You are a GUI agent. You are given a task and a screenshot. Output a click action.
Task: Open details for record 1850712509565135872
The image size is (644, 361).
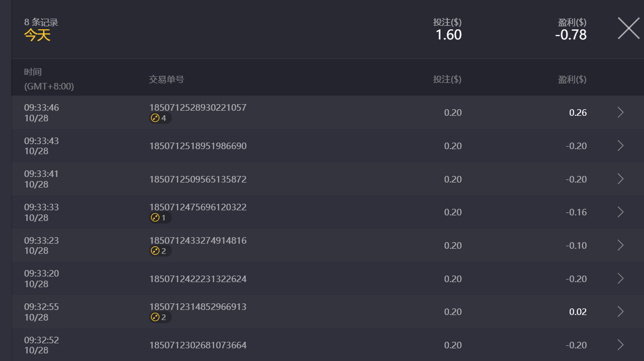620,178
